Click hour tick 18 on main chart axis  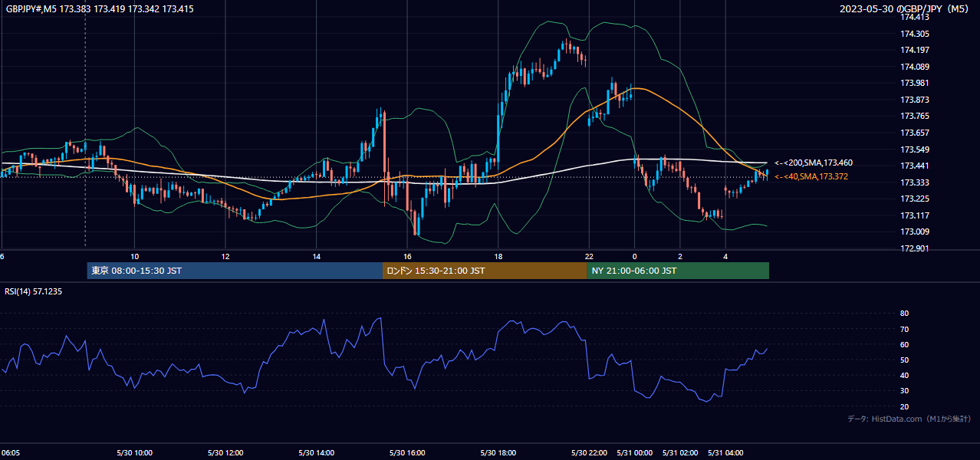pos(498,256)
